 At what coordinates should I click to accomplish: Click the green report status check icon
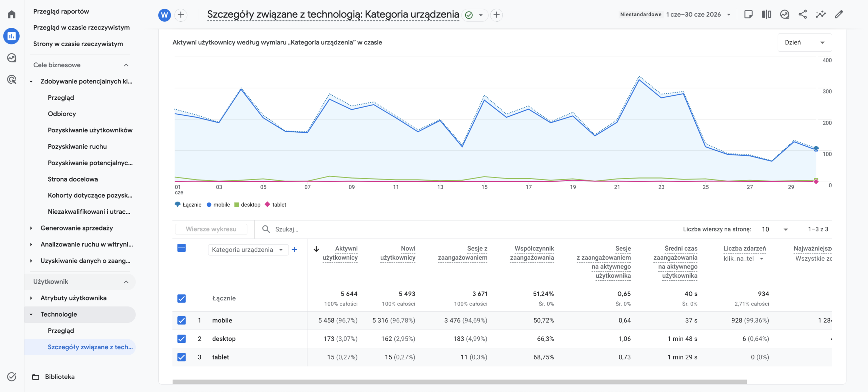tap(469, 15)
